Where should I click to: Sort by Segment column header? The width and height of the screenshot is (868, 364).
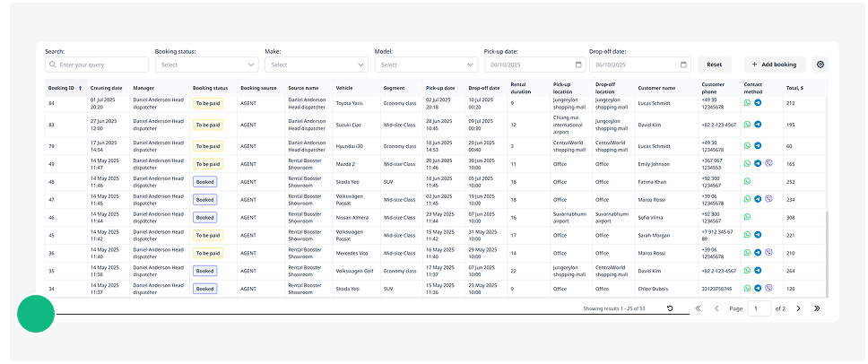pos(395,88)
